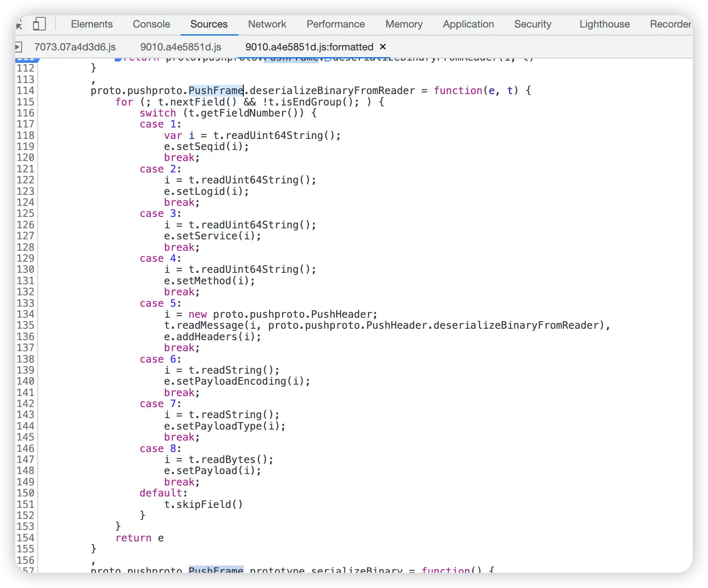Click 'var i = t.readUint64String();' line
This screenshot has height=588, width=708.
(x=252, y=136)
